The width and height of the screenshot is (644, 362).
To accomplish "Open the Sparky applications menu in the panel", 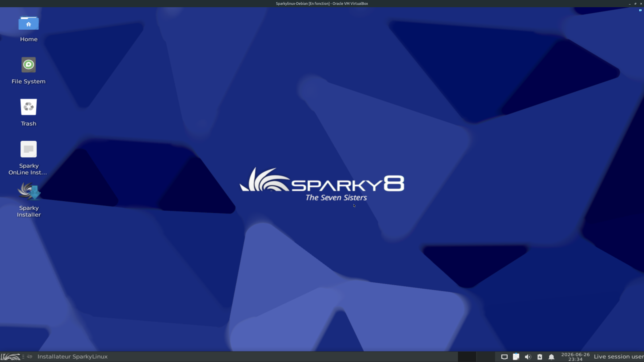I will pyautogui.click(x=10, y=356).
